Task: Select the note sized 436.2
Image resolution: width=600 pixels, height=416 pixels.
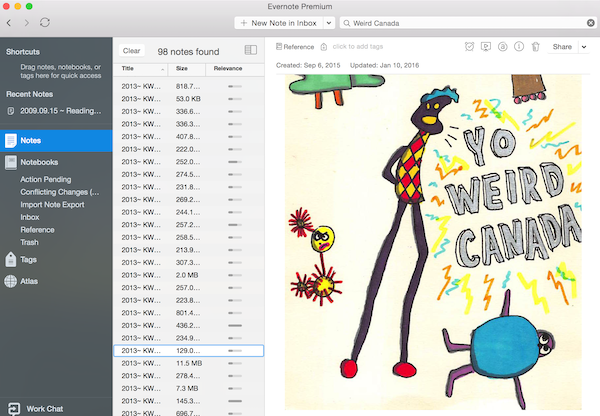Action: tap(189, 325)
